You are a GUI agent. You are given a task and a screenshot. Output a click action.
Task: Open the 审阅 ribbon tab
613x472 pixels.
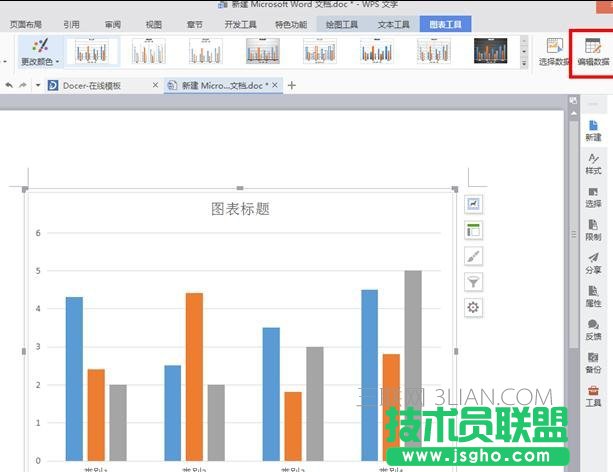(113, 24)
